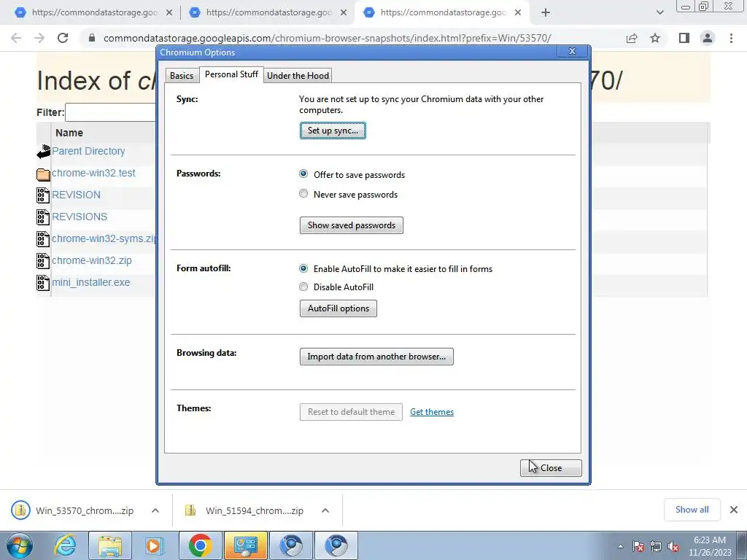Image resolution: width=747 pixels, height=560 pixels.
Task: Click the Parent Directory back arrow icon
Action: click(43, 152)
